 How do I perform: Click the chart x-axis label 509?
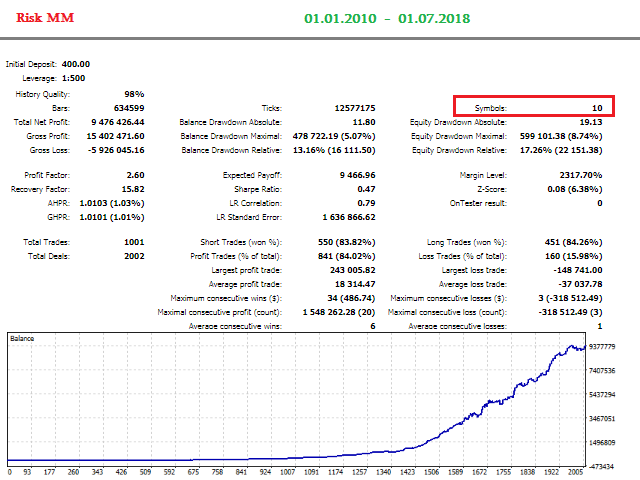pyautogui.click(x=145, y=472)
